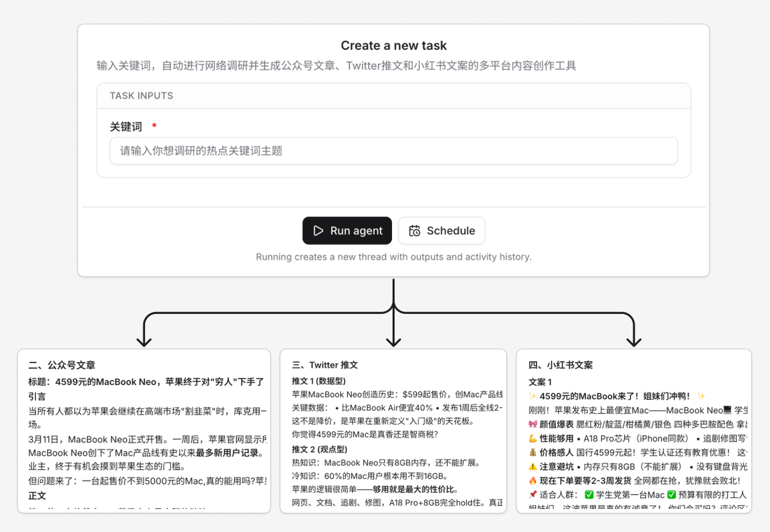This screenshot has height=532, width=770.
Task: Click the 正文 subheading
Action: (37, 496)
